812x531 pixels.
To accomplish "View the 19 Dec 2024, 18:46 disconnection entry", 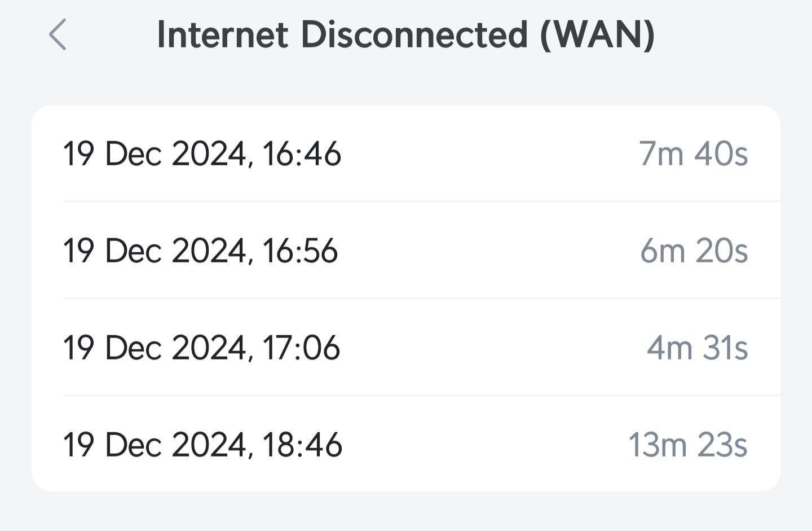I will tap(406, 444).
